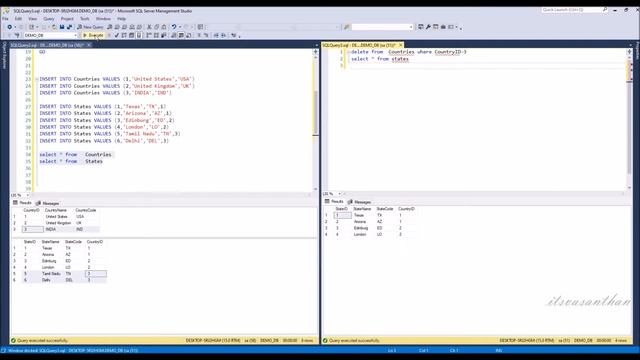Open the Query menu
The width and height of the screenshot is (640, 360).
coord(49,19)
